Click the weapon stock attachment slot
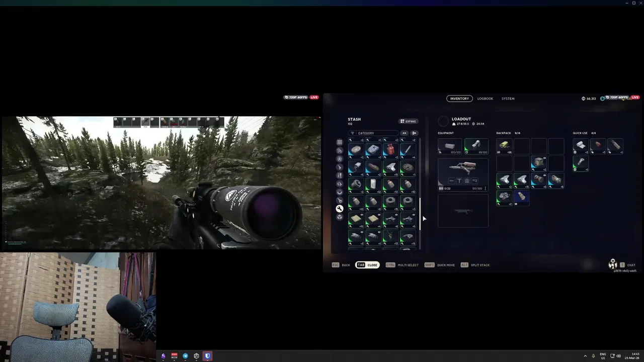644x362 pixels. pyautogui.click(x=474, y=181)
